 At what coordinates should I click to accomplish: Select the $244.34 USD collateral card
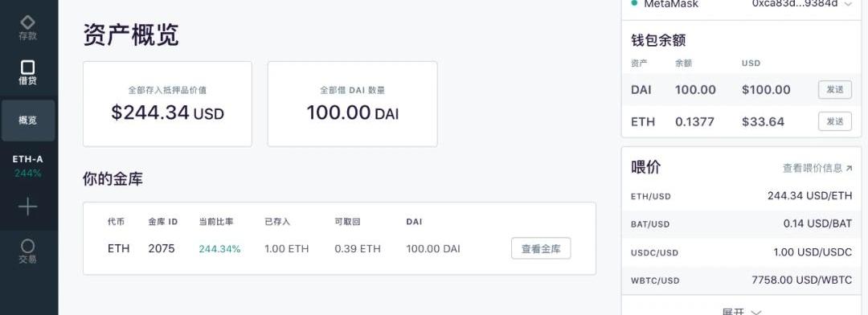tap(167, 104)
